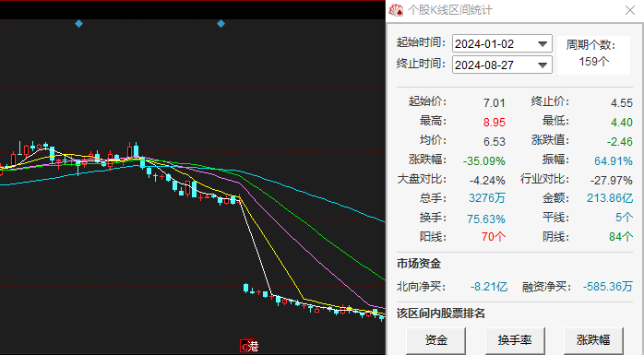Expand the 终止时间 date dropdown arrow

click(x=543, y=65)
